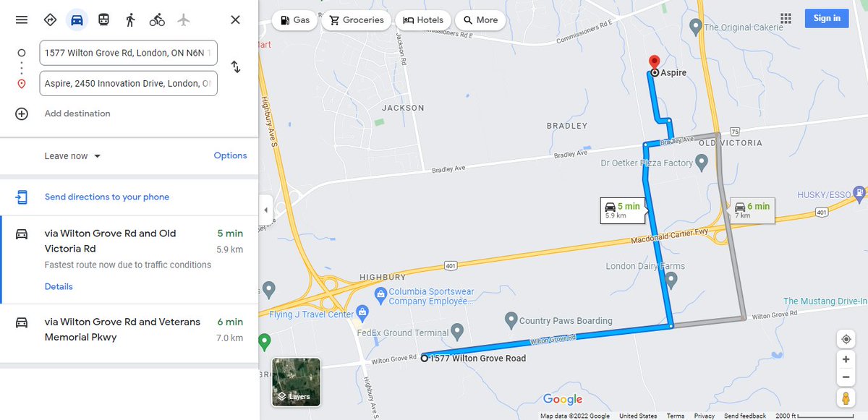The height and width of the screenshot is (420, 868).
Task: Edit the starting point address field
Action: (x=129, y=53)
